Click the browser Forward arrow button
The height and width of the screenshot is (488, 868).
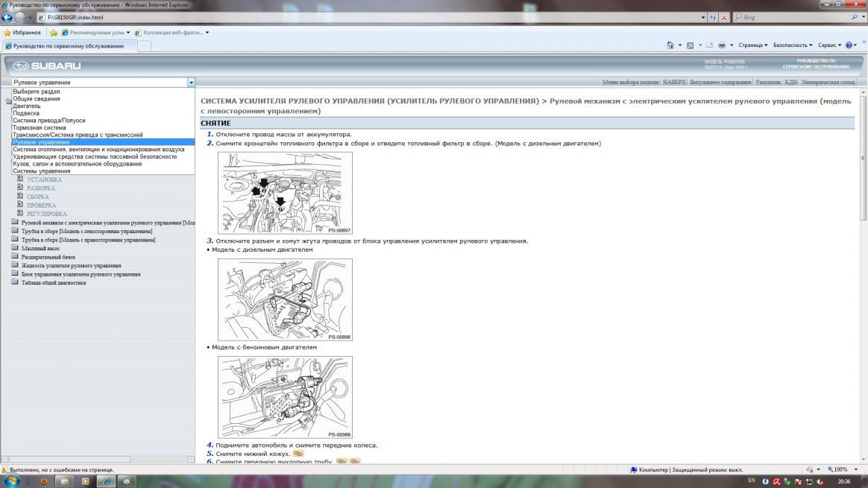click(20, 17)
